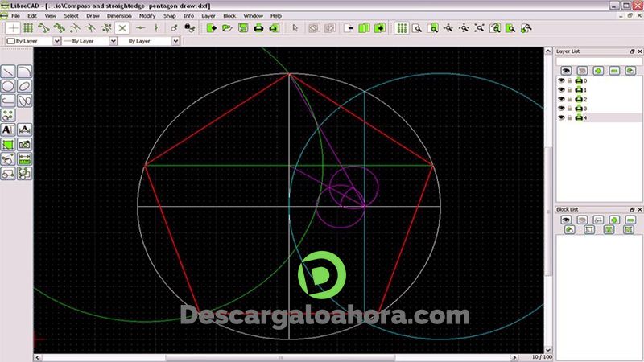The image size is (644, 362).
Task: Open the ellipse tools in left toolbar
Action: pos(25,86)
